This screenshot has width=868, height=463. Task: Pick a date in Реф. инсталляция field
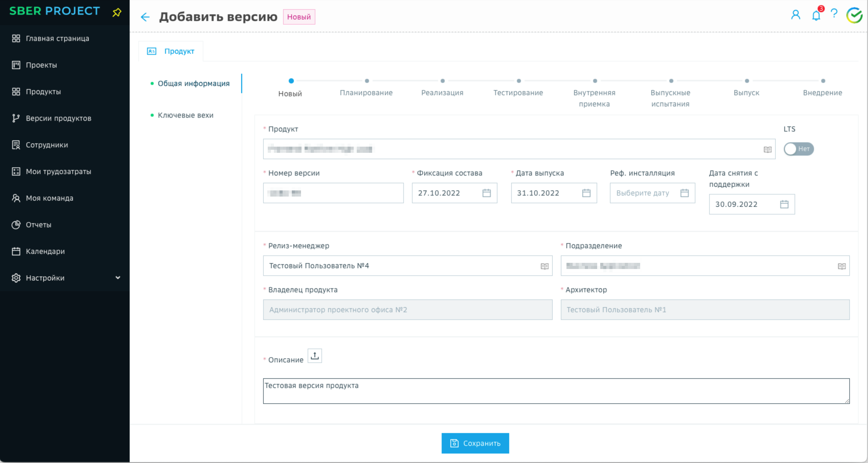click(x=652, y=193)
